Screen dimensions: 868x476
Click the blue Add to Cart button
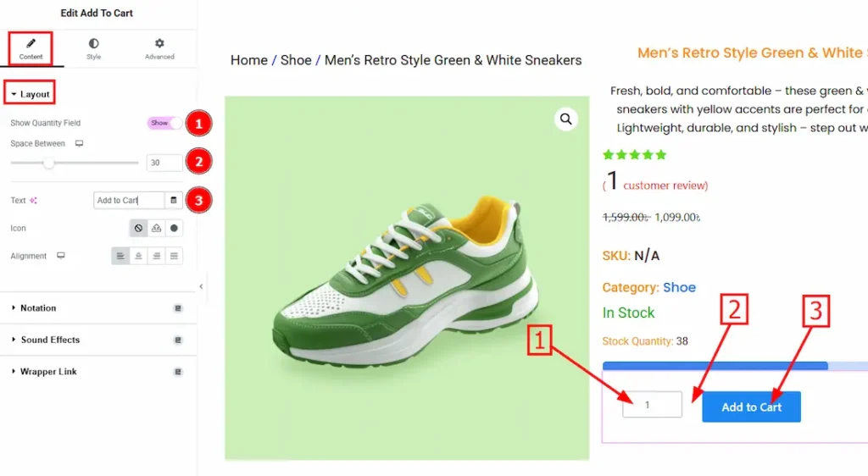coord(751,407)
